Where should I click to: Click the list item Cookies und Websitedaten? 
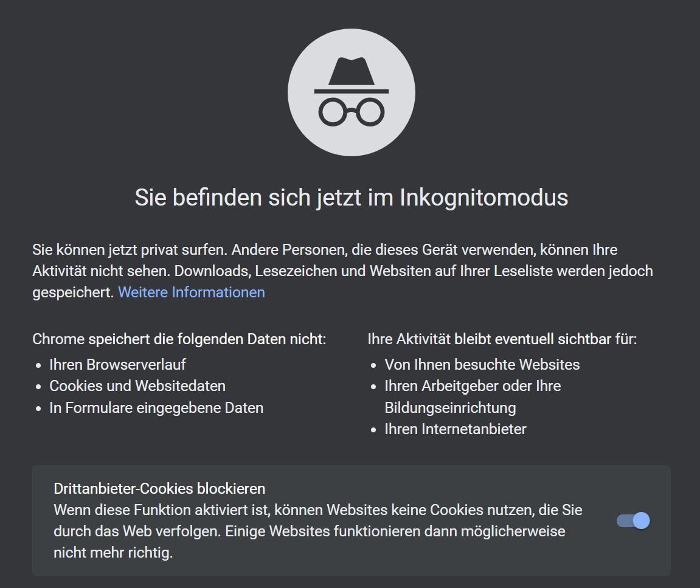coord(137,386)
